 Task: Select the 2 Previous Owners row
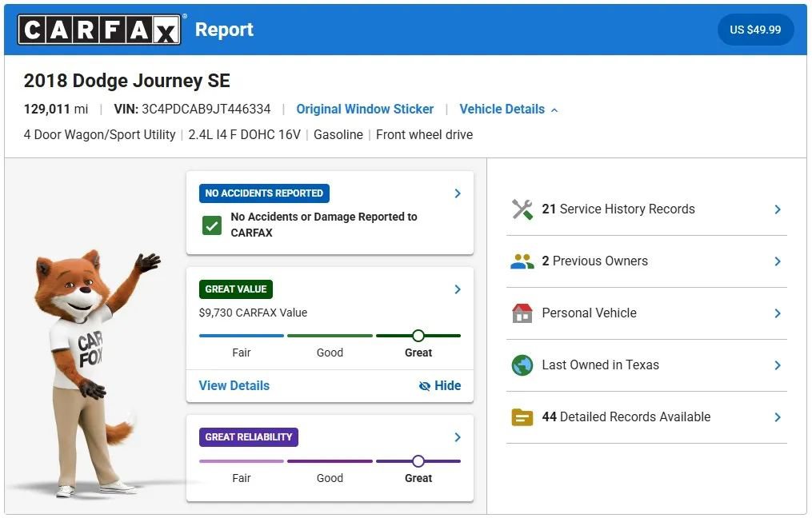647,261
